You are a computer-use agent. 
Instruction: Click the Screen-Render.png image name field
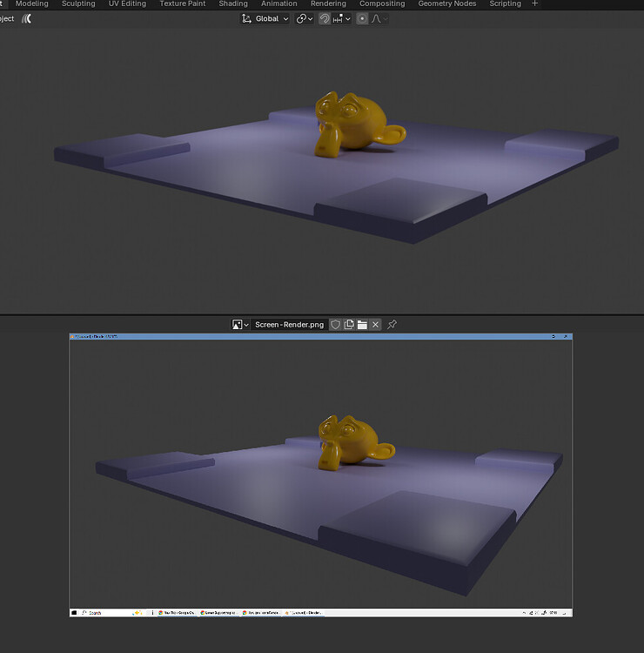pyautogui.click(x=289, y=325)
